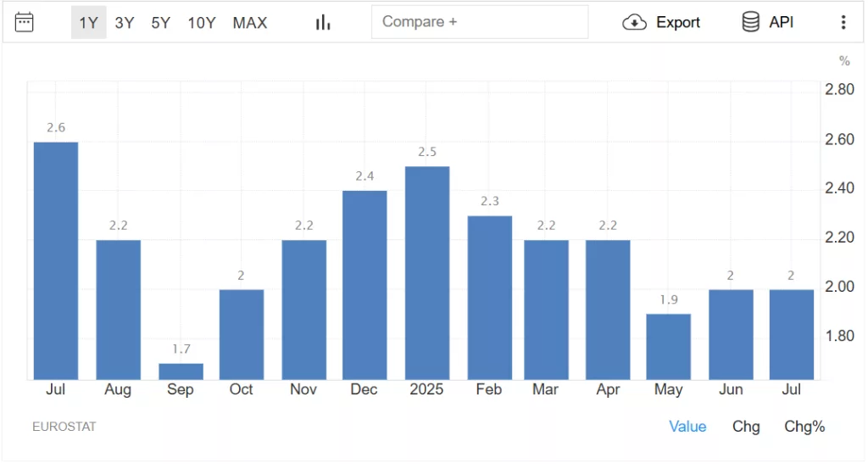Click the Aug bar labeled 2.2
This screenshot has height=464, width=868.
119,310
